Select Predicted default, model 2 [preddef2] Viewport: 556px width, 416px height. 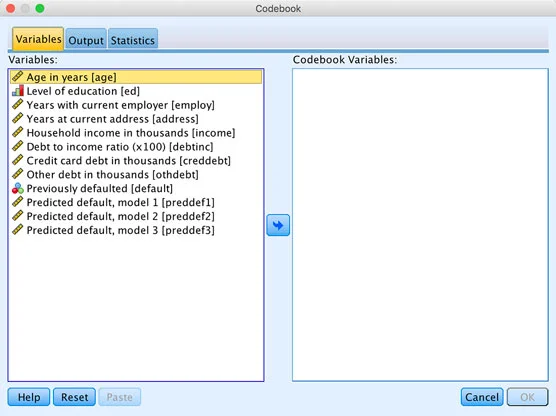121,216
